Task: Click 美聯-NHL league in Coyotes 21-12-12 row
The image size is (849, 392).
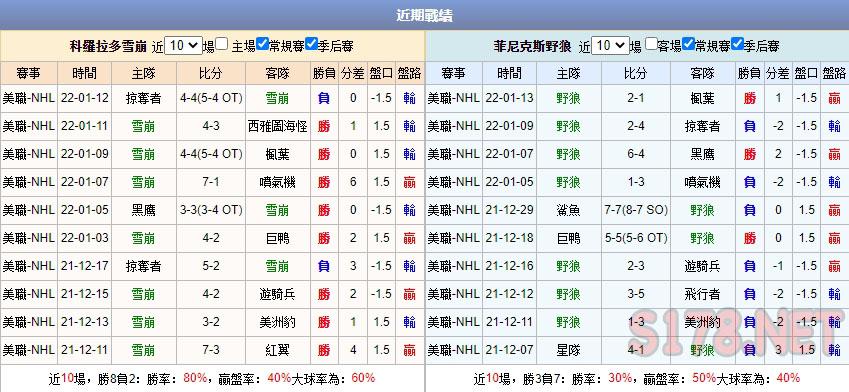Action: coord(454,294)
